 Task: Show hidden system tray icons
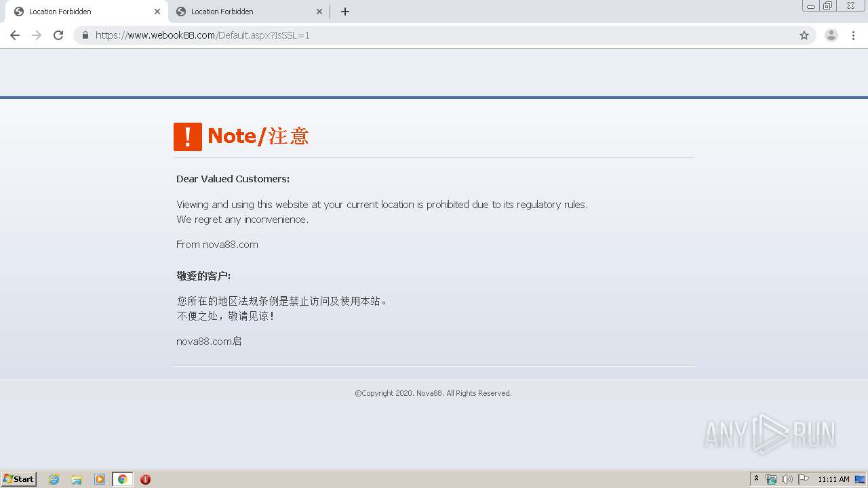[x=757, y=479]
